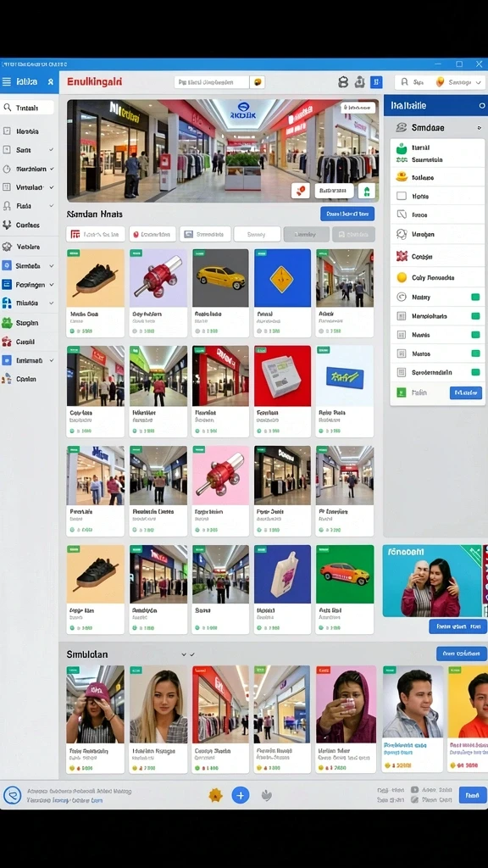Click the blue square icon in the top toolbar

coord(376,82)
